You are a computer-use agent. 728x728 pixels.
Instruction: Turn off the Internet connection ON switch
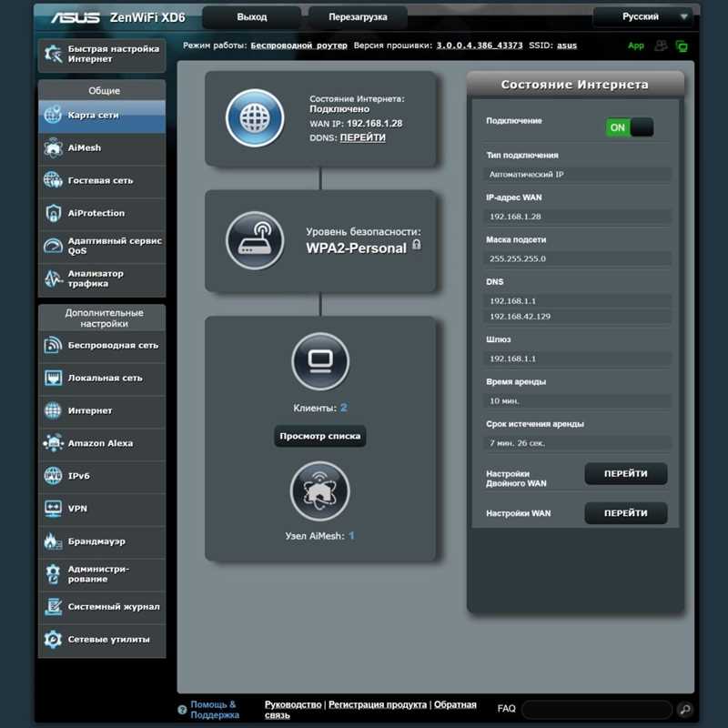pyautogui.click(x=630, y=127)
